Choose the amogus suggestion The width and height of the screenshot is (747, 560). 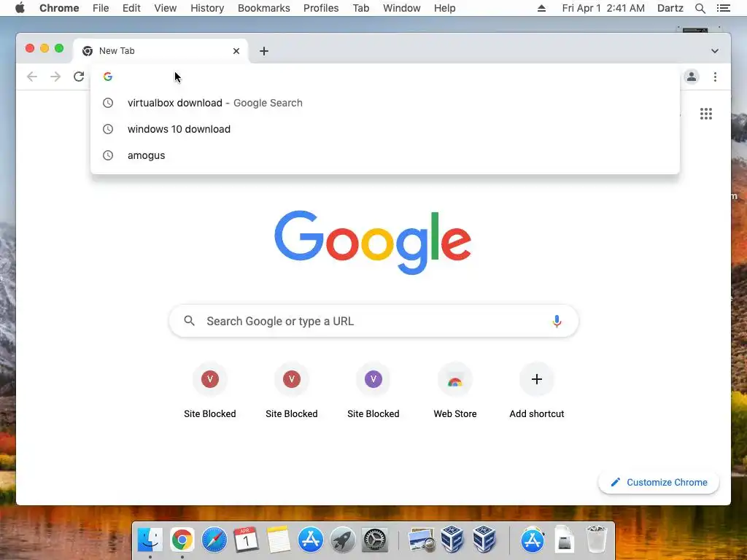[x=385, y=155]
